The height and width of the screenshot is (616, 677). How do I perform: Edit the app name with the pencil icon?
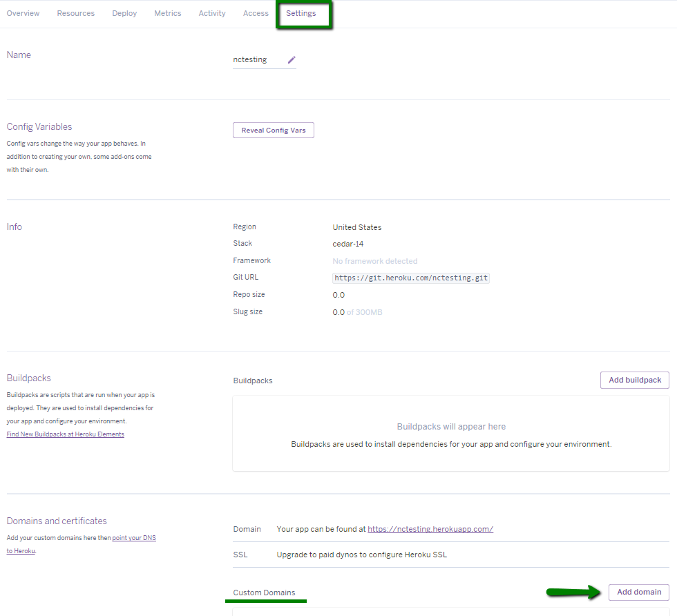pos(292,59)
